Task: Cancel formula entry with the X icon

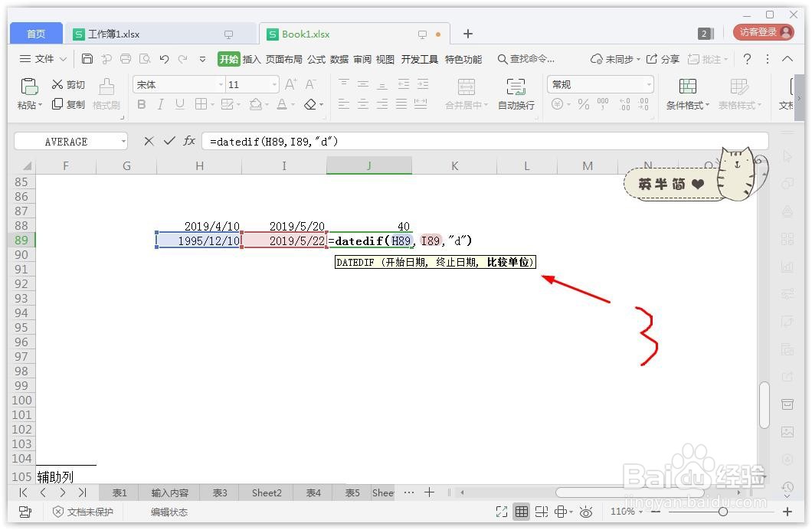Action: [x=147, y=141]
